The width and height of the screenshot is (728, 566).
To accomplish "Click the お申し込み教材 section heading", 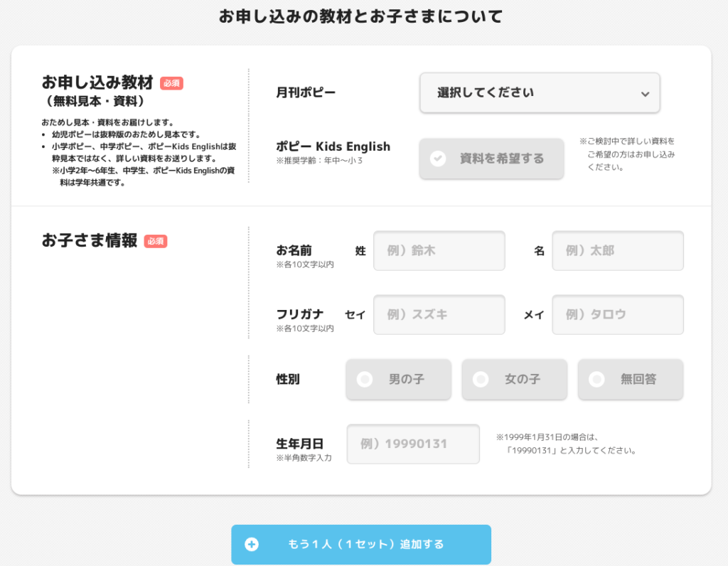I will [97, 82].
